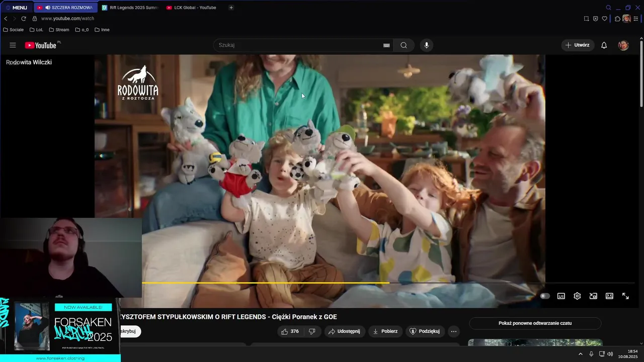Open browser MENU button
Image resolution: width=644 pixels, height=362 pixels.
click(16, 8)
